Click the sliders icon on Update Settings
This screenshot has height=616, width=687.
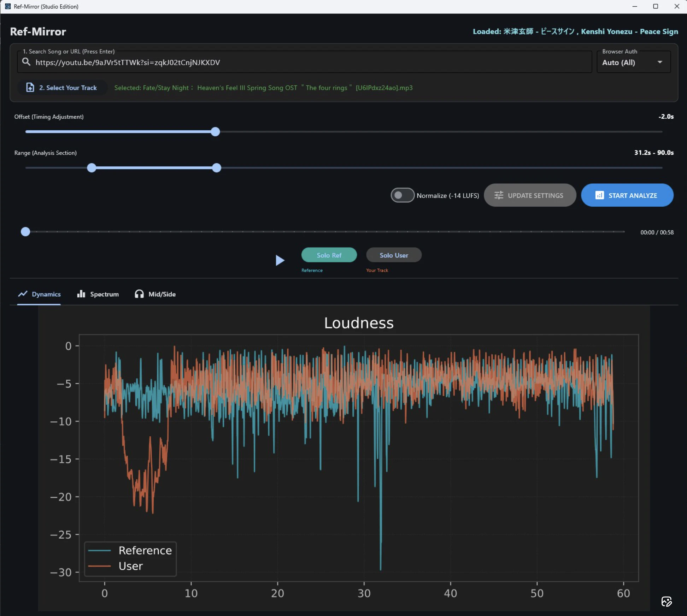click(x=499, y=195)
